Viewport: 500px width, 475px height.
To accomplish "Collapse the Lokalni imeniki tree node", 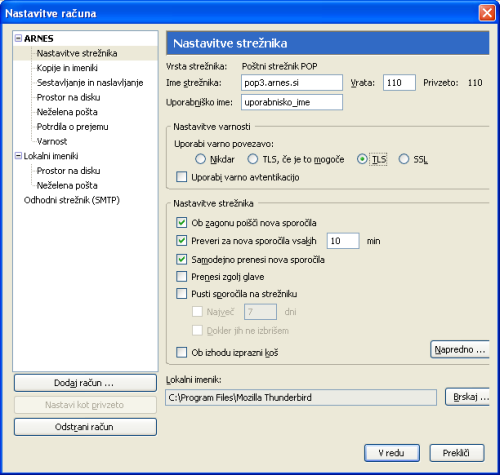I will coord(18,156).
